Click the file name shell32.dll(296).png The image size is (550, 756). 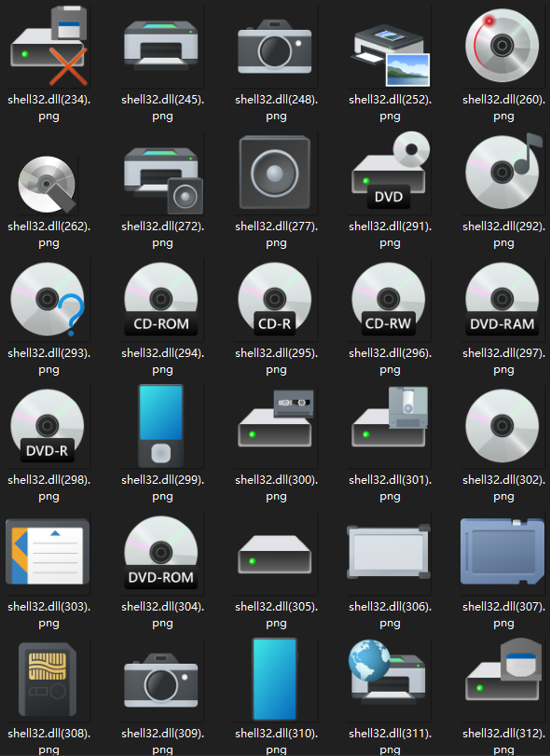pos(390,361)
